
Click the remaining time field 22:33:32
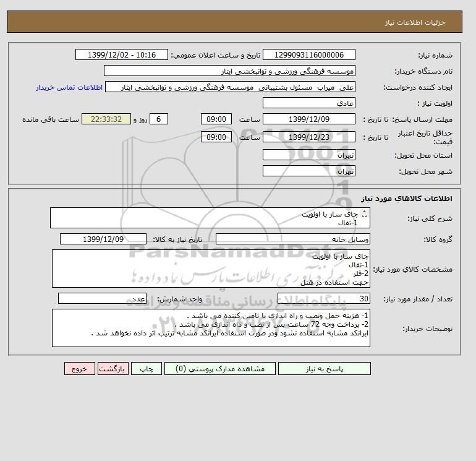[106, 119]
